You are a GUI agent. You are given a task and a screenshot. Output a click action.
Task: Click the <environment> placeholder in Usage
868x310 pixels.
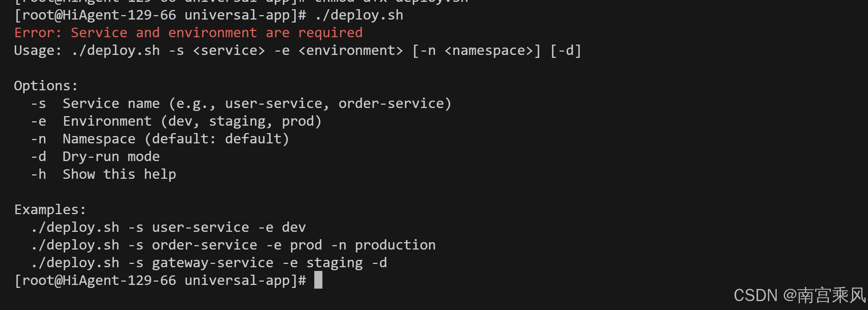pyautogui.click(x=350, y=50)
